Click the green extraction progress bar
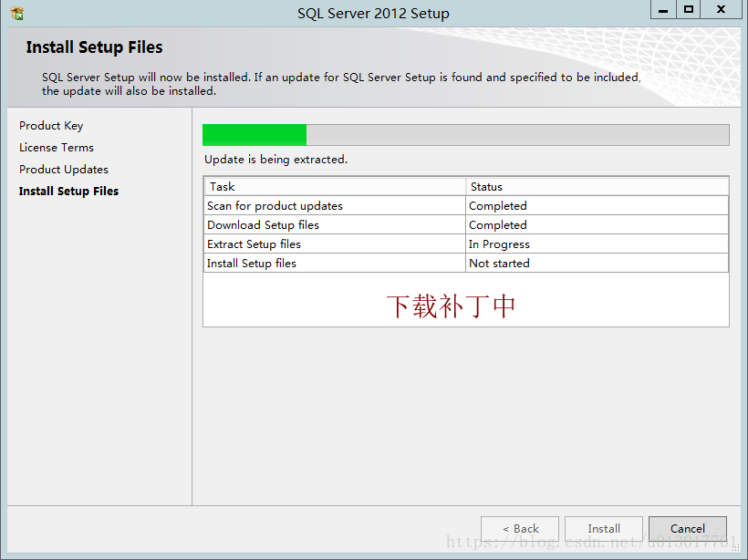 point(465,135)
